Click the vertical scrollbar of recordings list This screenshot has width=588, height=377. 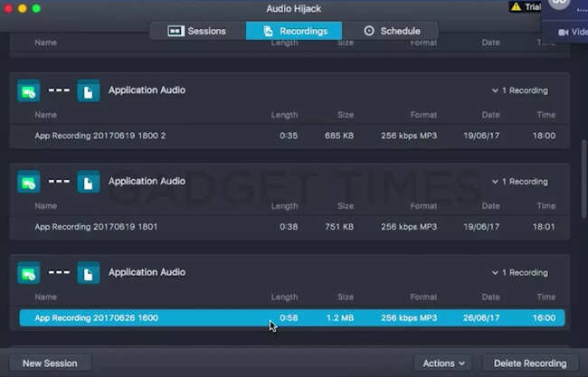[584, 179]
